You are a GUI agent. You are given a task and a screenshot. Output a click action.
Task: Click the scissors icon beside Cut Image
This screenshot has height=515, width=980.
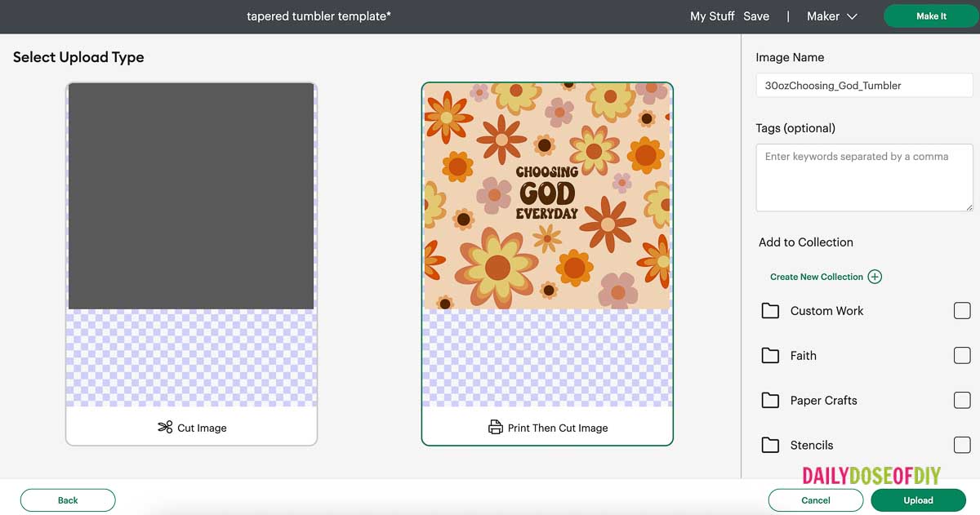tap(165, 427)
